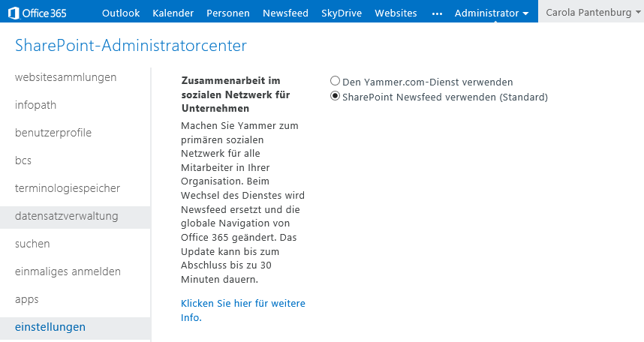Open the apps section in sidebar

pos(27,299)
